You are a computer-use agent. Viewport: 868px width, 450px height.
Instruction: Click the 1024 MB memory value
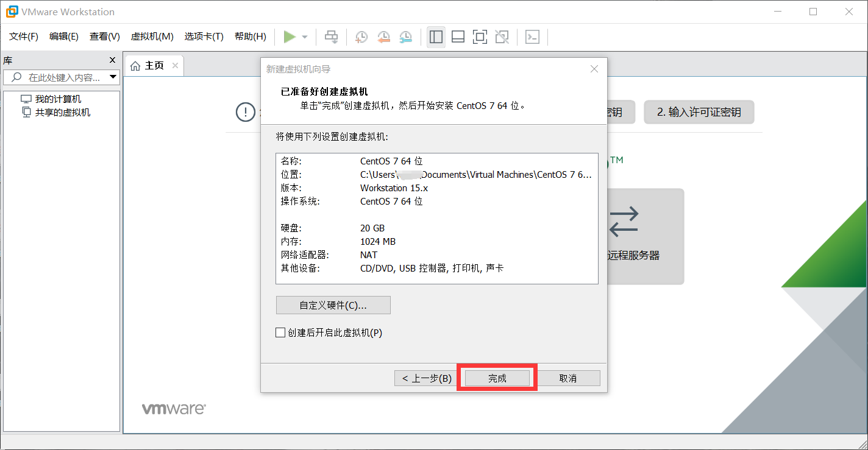[378, 242]
